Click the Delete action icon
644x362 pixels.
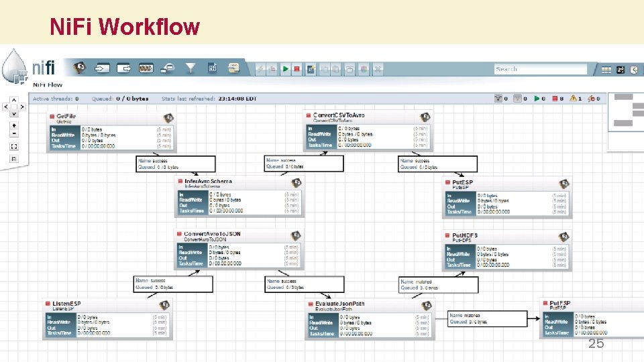pyautogui.click(x=378, y=69)
